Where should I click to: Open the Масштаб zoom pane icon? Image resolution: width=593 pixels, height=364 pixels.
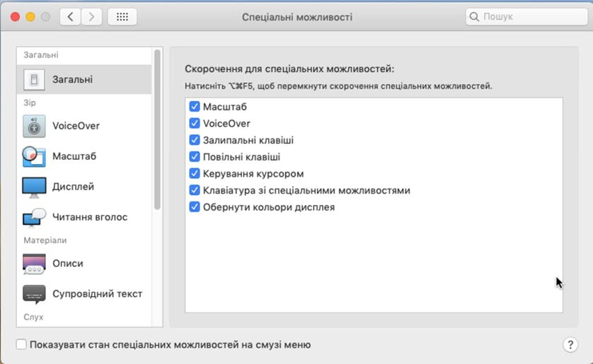click(x=34, y=156)
